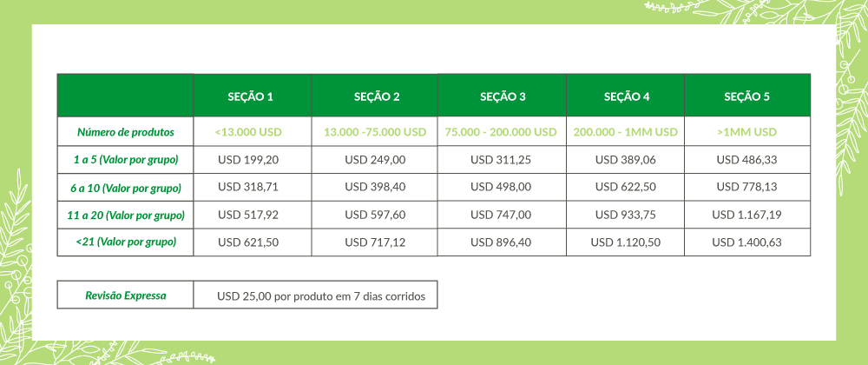Select the USD 498,00 price cell

click(501, 187)
